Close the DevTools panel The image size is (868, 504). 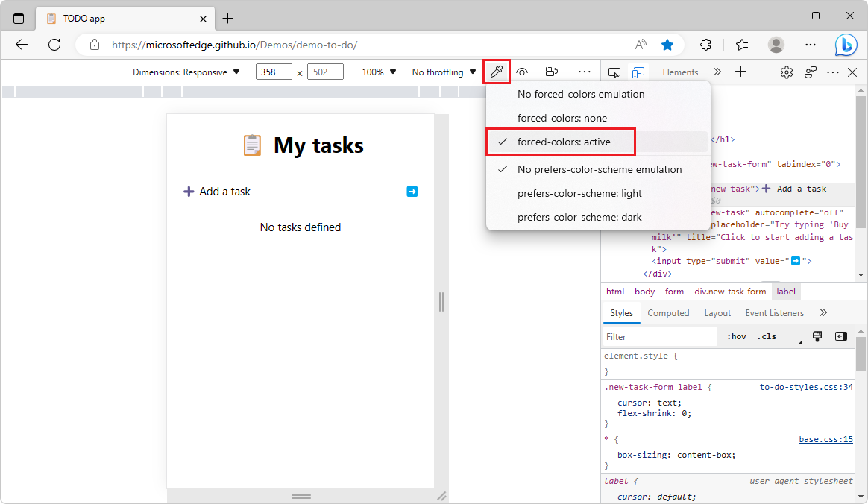point(852,72)
